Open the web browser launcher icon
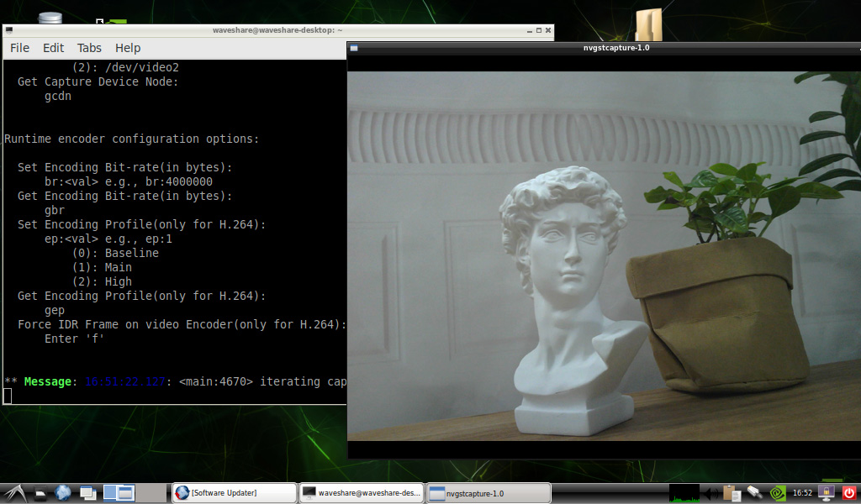The height and width of the screenshot is (504, 861). tap(63, 493)
